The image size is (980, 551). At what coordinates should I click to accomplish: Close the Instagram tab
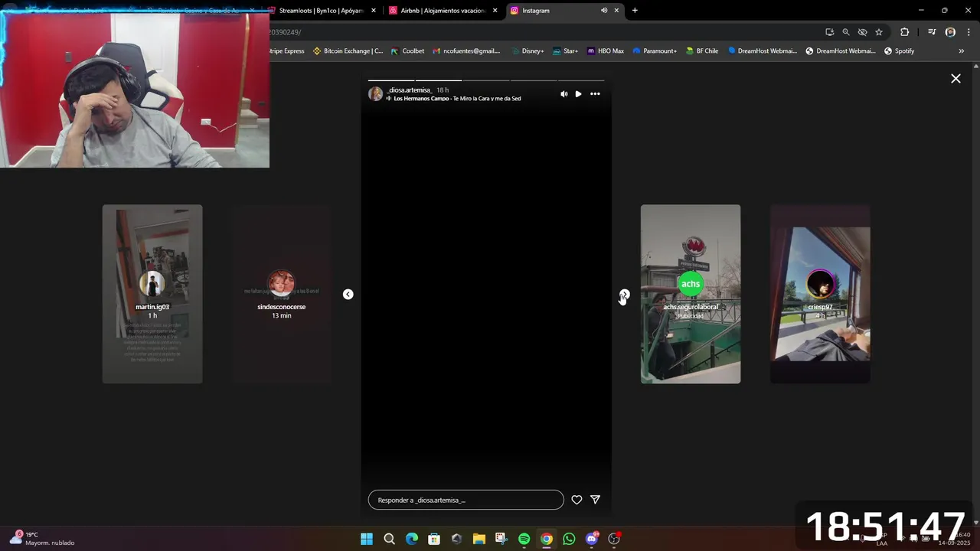click(x=616, y=11)
